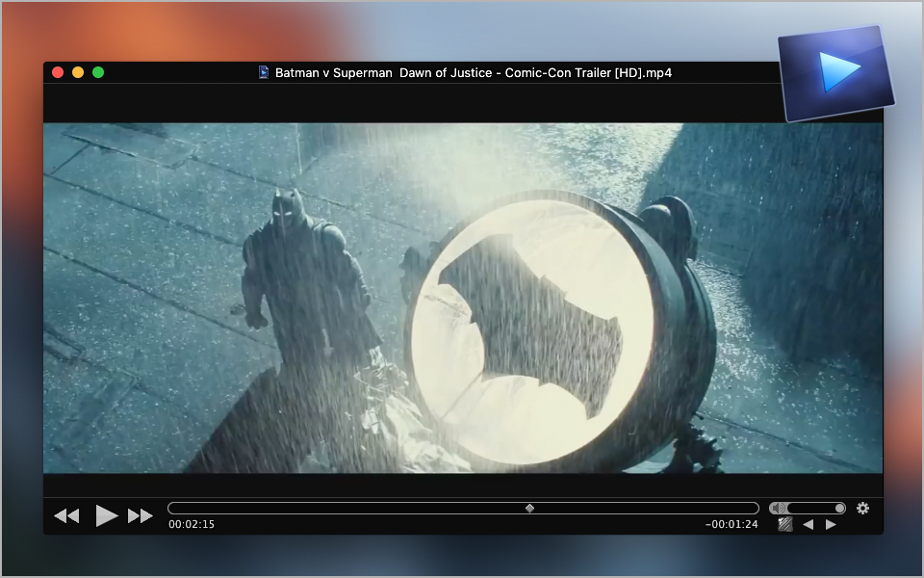Click the small left-pointing triangle near the gear

click(x=808, y=524)
